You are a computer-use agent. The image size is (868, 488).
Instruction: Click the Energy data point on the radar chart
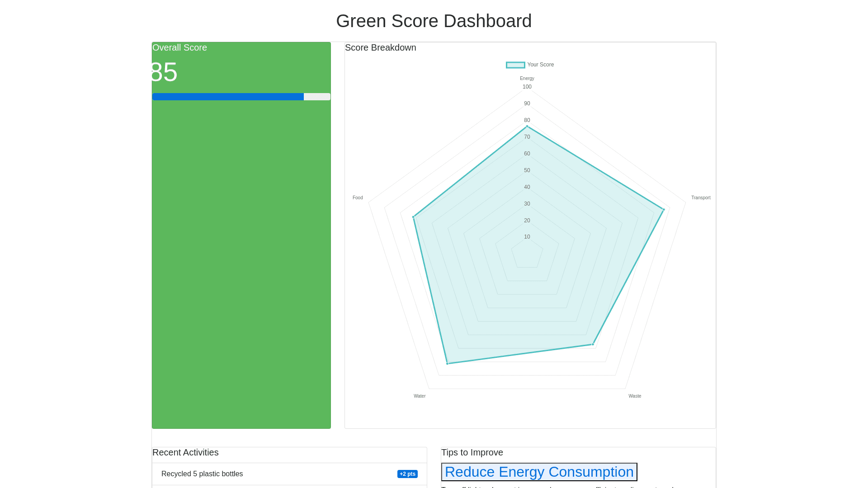click(x=527, y=127)
